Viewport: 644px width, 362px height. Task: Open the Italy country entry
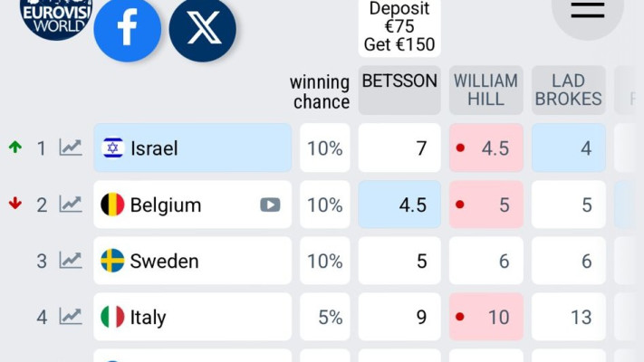[x=192, y=317]
